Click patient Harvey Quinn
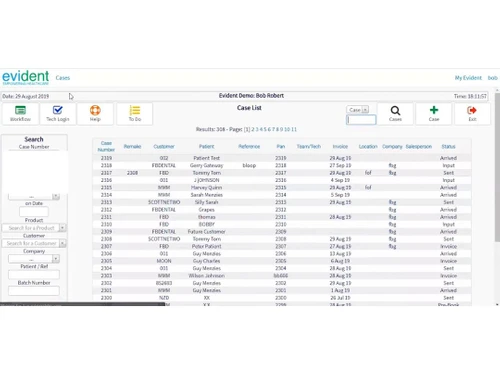 coord(206,187)
